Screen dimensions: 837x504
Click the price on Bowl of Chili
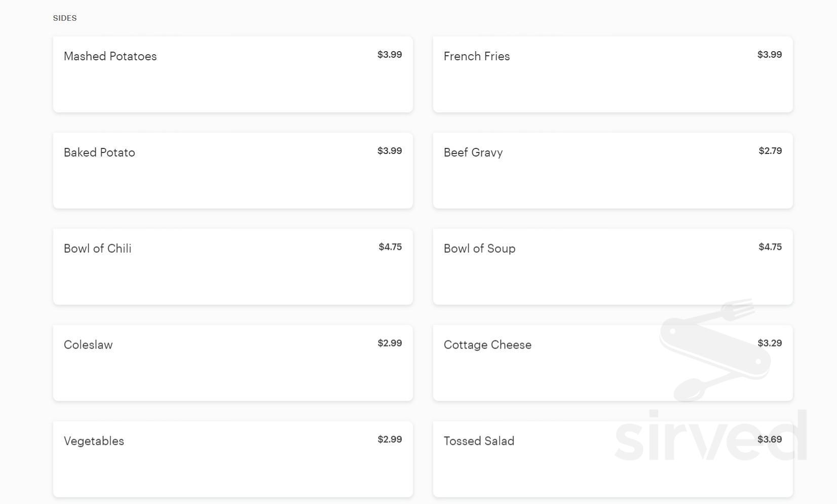[390, 247]
